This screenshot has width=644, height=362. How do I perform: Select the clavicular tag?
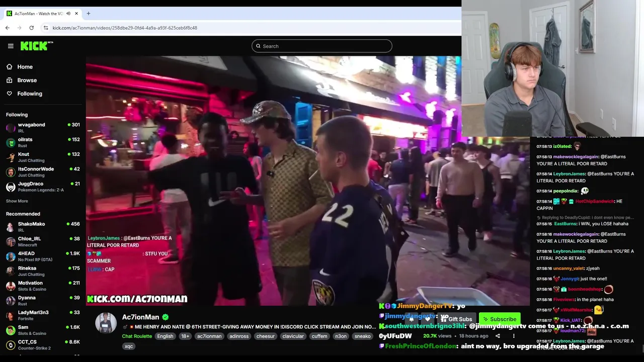tap(293, 336)
